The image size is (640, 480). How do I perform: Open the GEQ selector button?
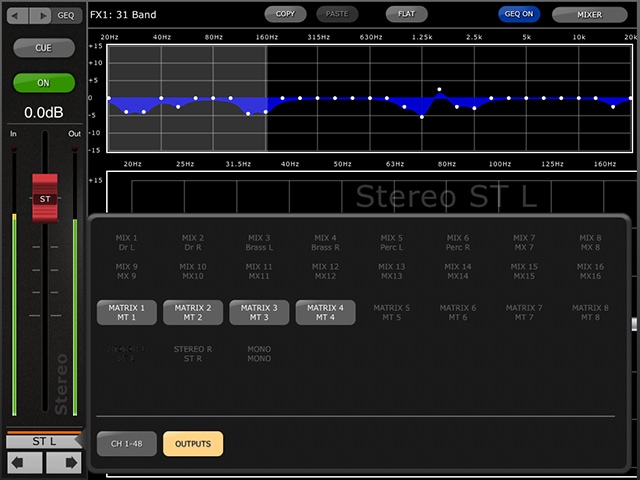(x=67, y=15)
